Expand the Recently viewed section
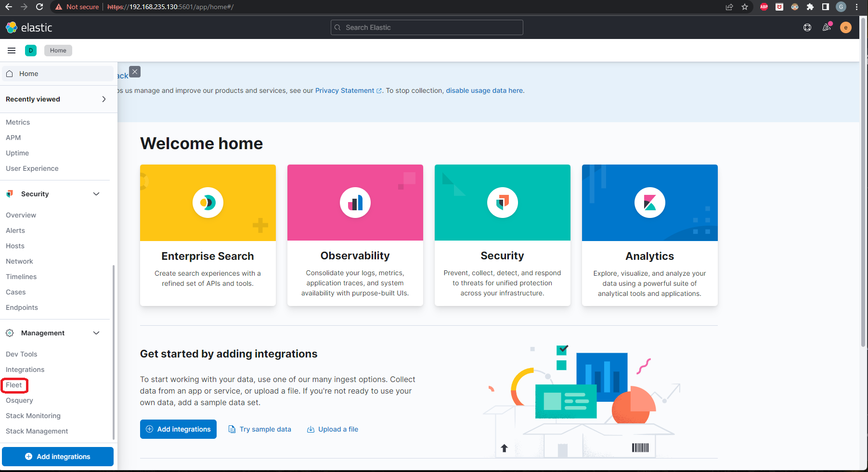 [104, 99]
